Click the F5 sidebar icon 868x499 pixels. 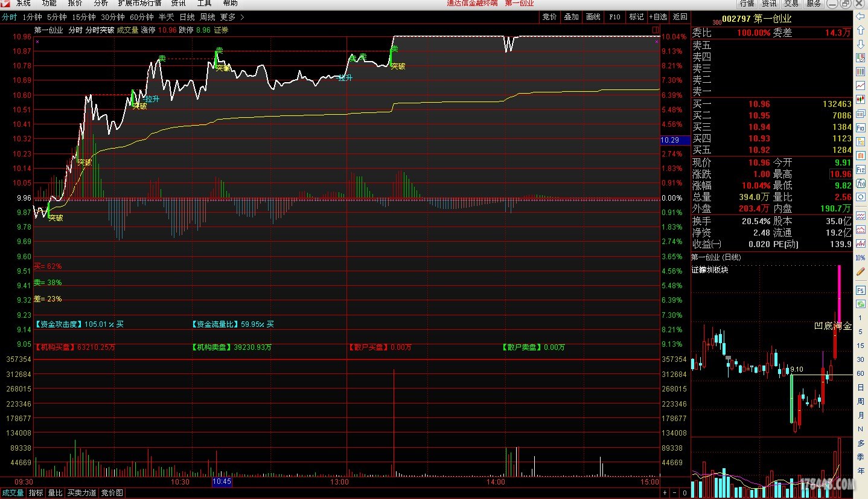coord(861,290)
